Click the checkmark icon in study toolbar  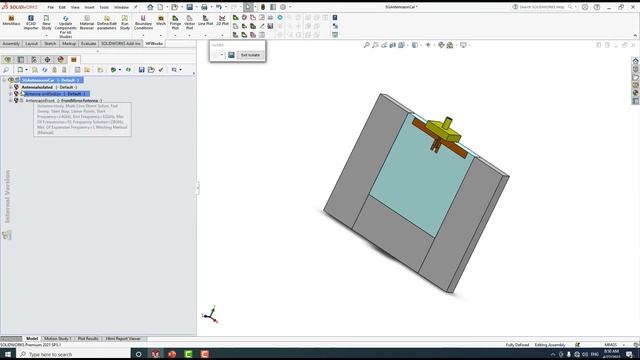click(161, 70)
